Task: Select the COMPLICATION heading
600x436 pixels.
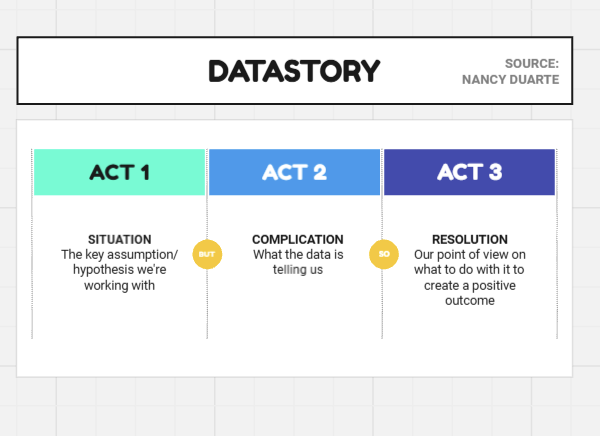Action: tap(298, 239)
